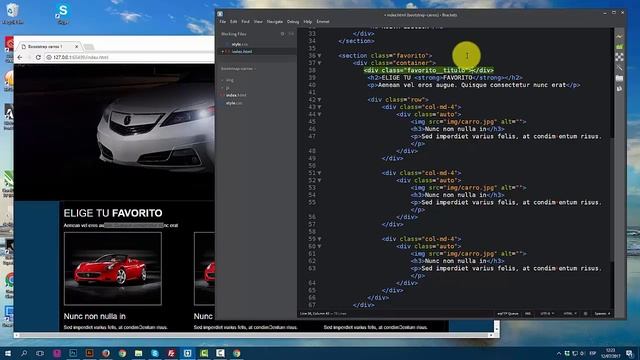Click the red car thumbnail in the browser page
This screenshot has height=360, width=640.
tap(113, 269)
